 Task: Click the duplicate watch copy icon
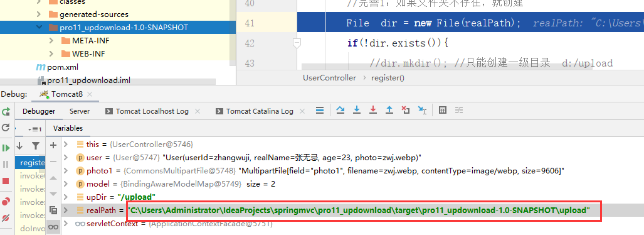point(53,210)
